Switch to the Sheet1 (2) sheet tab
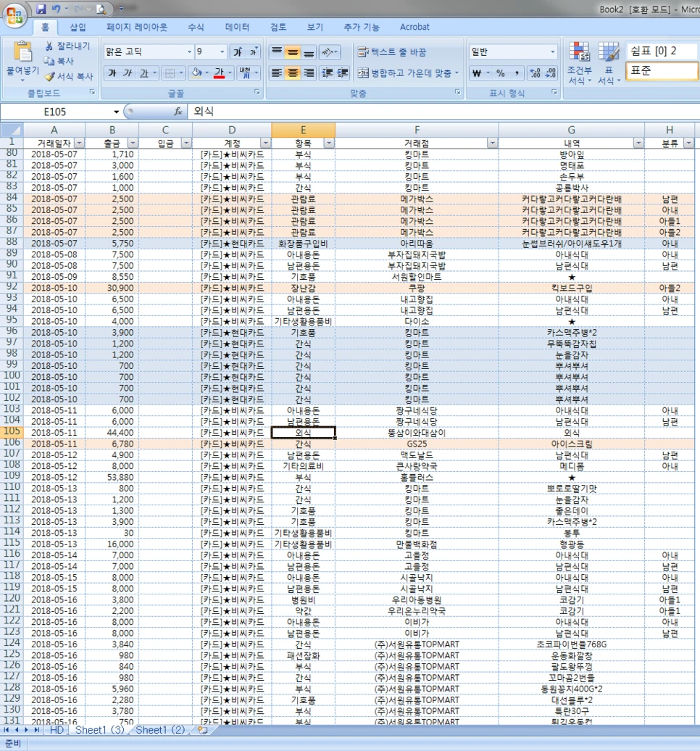 (x=160, y=730)
